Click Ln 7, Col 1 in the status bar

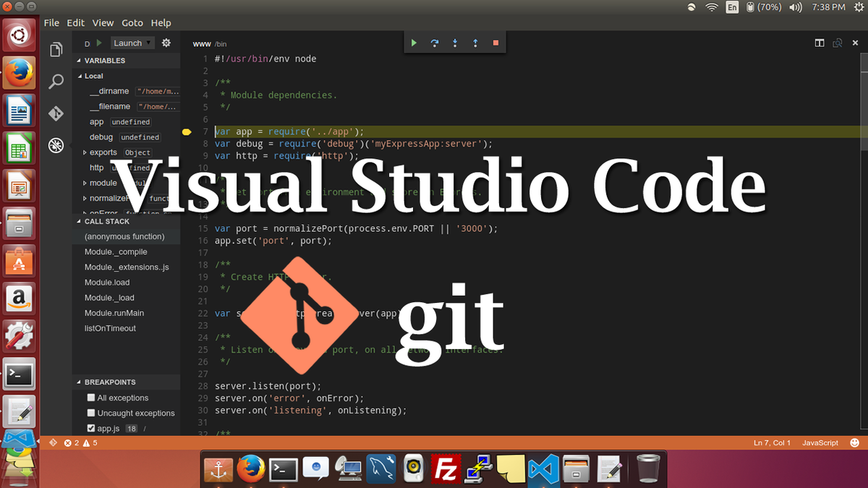coord(772,442)
